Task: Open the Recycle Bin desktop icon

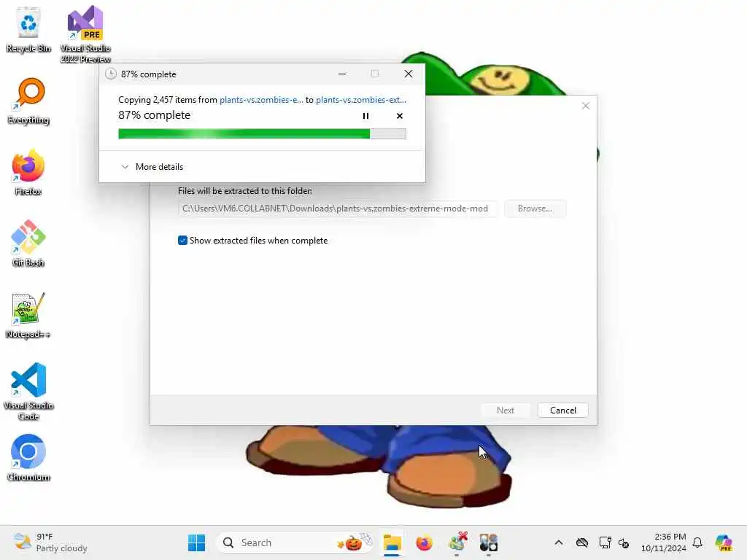Action: (x=28, y=29)
